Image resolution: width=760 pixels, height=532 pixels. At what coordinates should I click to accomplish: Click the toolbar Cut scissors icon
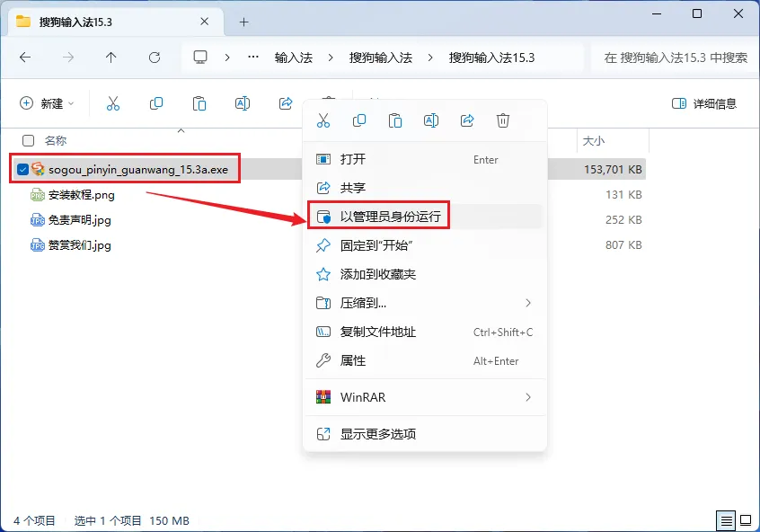click(113, 103)
